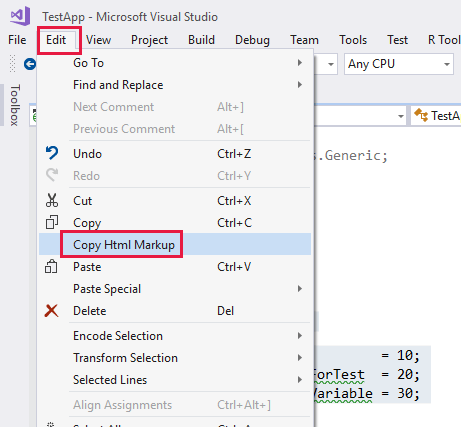The image size is (461, 427).
Task: Open the File menu
Action: 17,40
